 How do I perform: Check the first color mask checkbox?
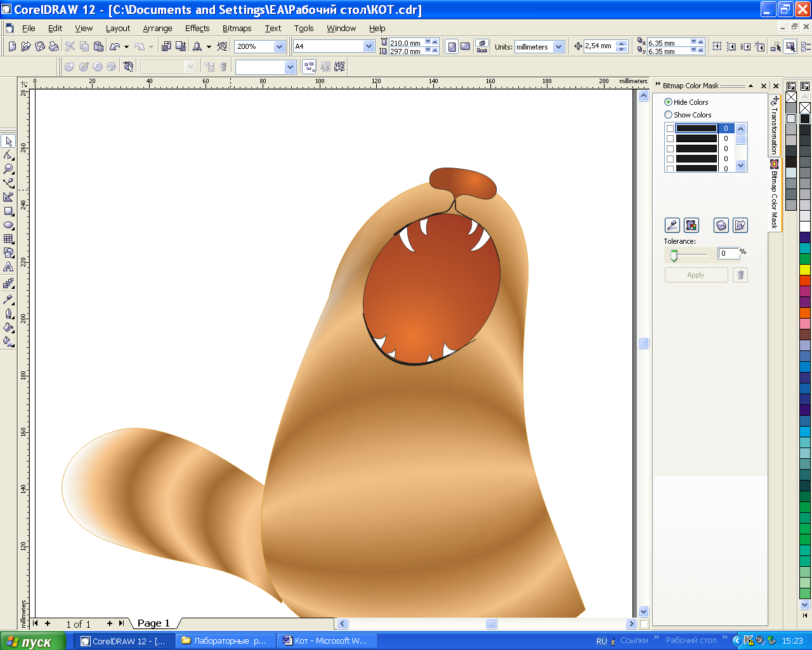[670, 128]
